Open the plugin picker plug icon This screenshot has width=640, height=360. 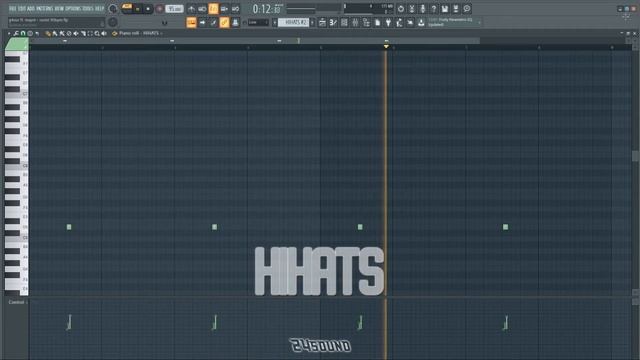tap(389, 22)
